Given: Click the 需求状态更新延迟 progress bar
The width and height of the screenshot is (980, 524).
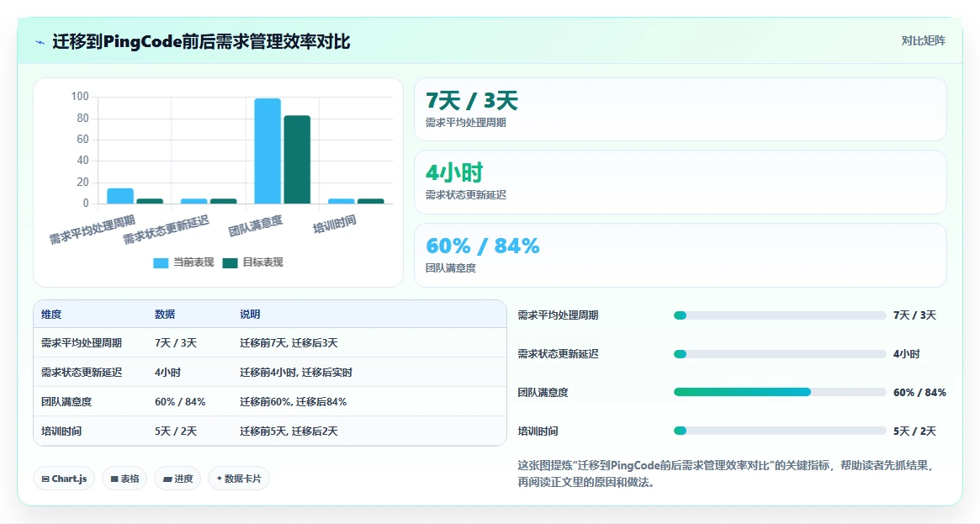Looking at the screenshot, I should coord(780,354).
